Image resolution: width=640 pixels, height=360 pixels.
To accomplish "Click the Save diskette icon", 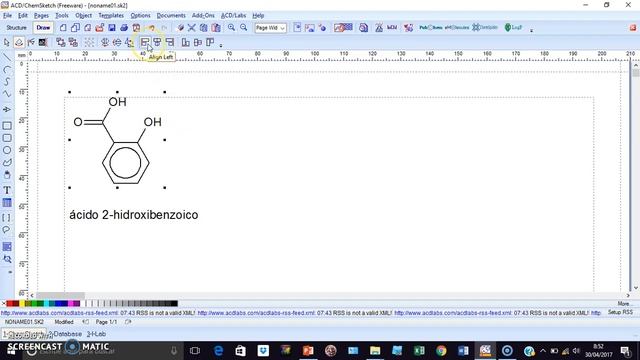I will tap(112, 28).
